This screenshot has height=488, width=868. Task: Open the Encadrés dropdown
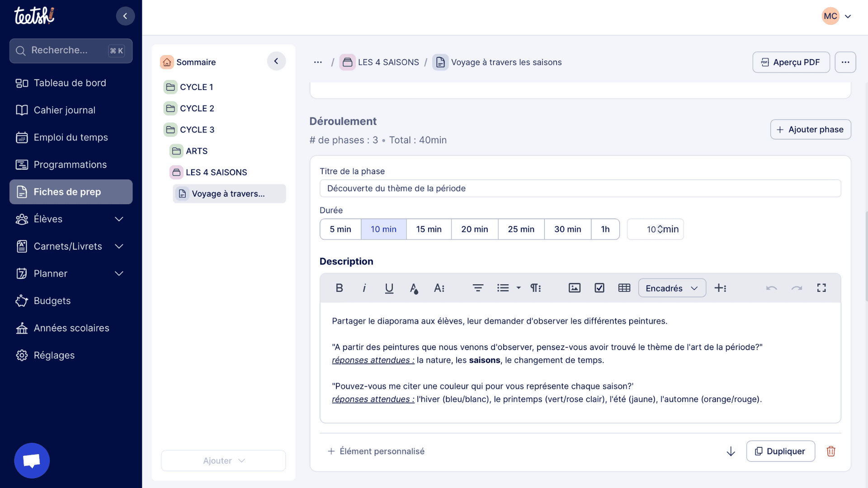click(x=672, y=288)
